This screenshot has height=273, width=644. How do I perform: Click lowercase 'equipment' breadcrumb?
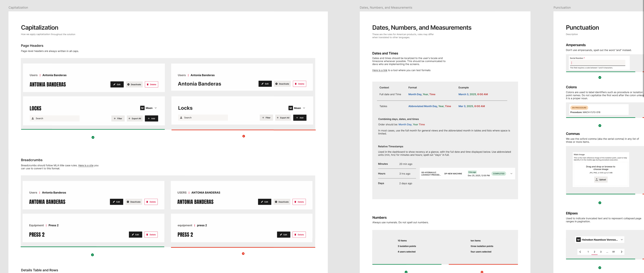(x=185, y=225)
